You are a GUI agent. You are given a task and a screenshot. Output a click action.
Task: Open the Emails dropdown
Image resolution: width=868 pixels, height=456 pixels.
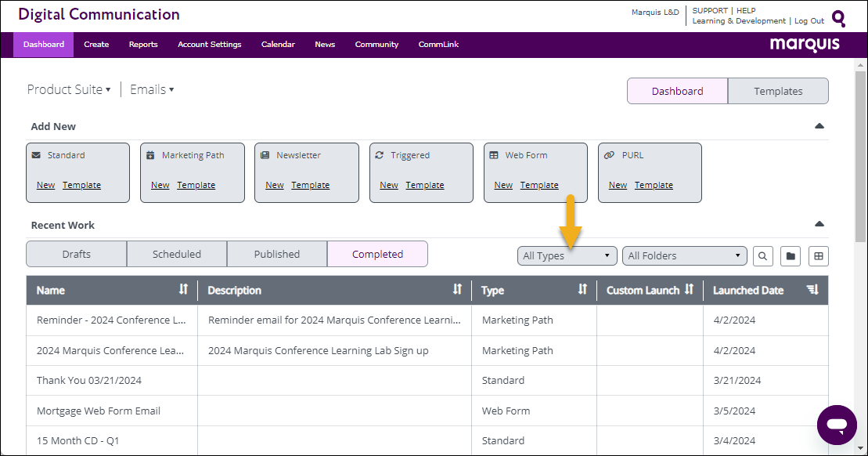point(152,90)
